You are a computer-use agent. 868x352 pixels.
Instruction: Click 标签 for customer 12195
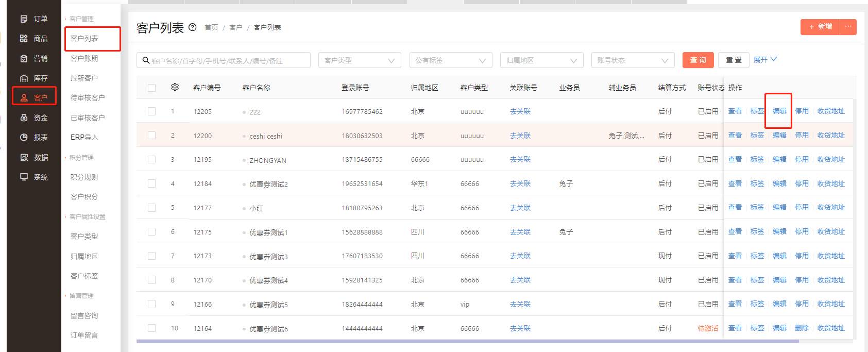tap(757, 159)
